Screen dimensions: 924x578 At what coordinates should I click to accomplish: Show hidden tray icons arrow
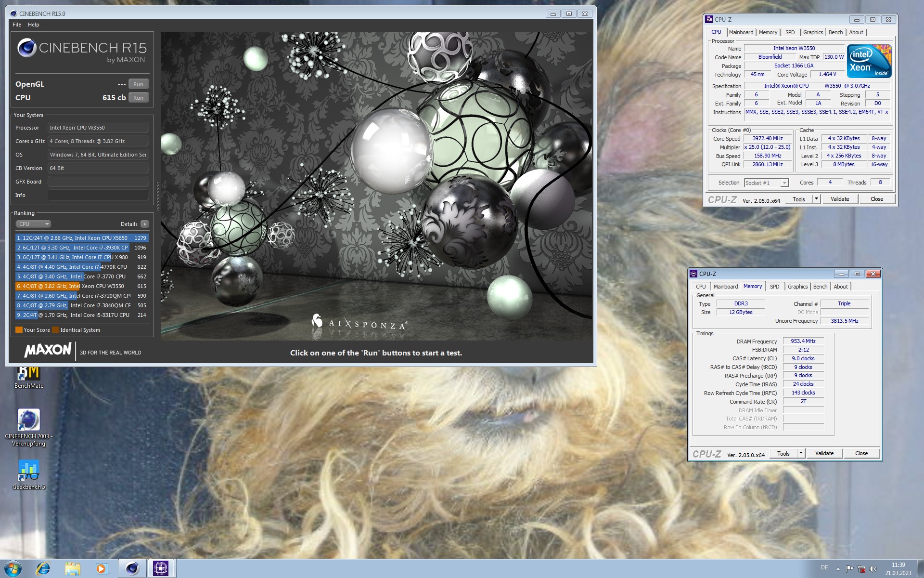tap(838, 569)
